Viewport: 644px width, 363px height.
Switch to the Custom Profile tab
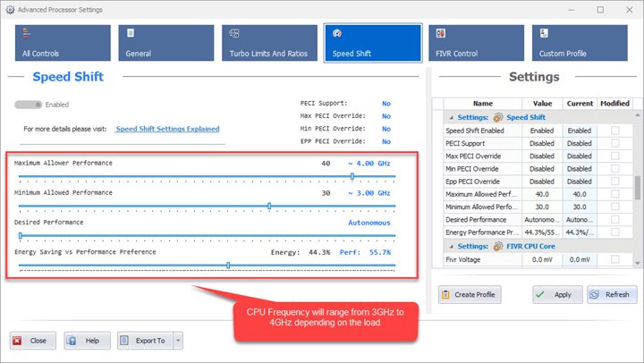coord(580,43)
